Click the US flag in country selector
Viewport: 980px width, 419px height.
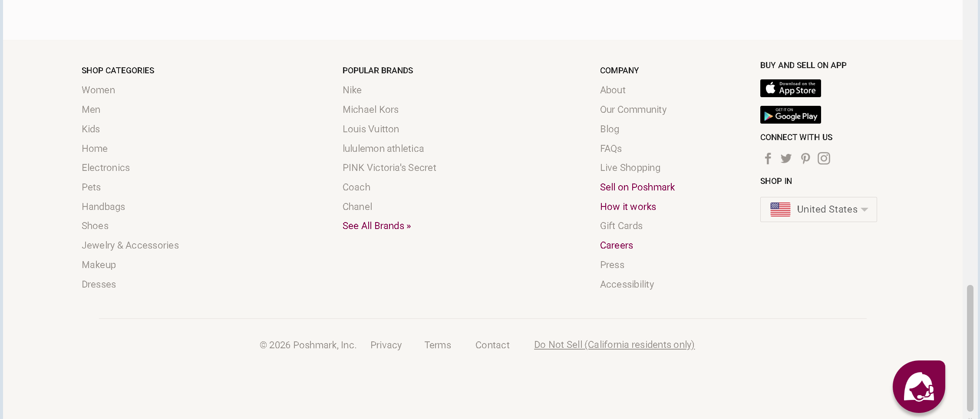tap(780, 209)
